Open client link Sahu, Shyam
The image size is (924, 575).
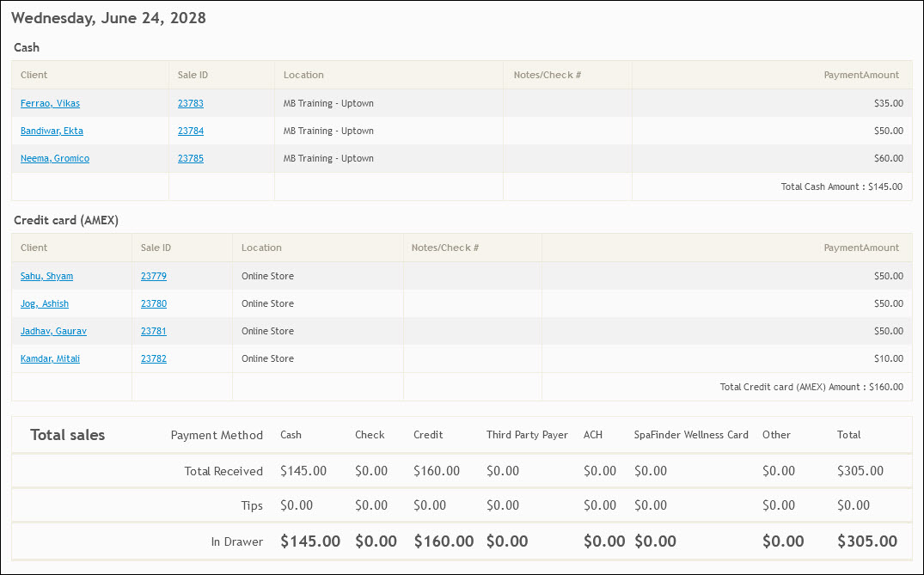click(46, 276)
